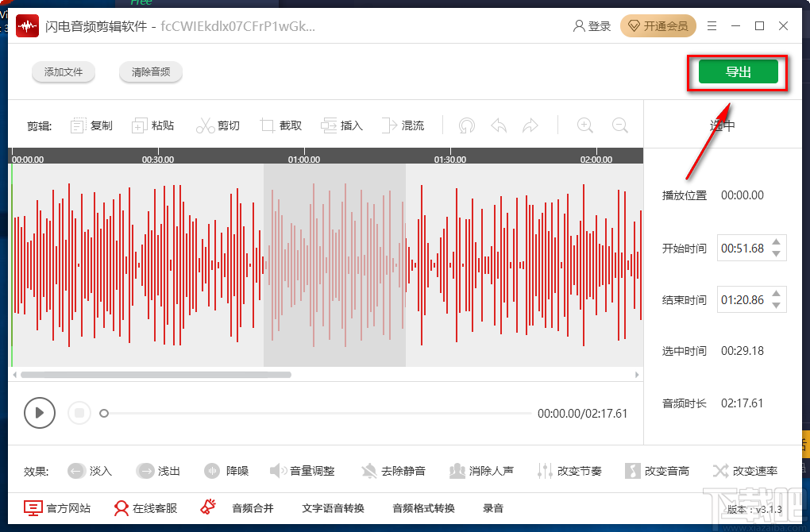Open Audio Merge (音频合并) tool
The width and height of the screenshot is (810, 532).
253,508
